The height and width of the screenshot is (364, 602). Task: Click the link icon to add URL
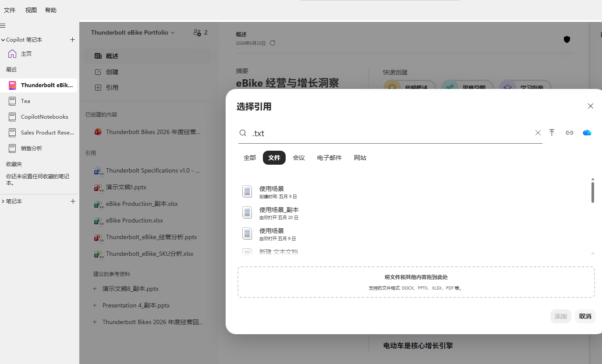tap(570, 133)
